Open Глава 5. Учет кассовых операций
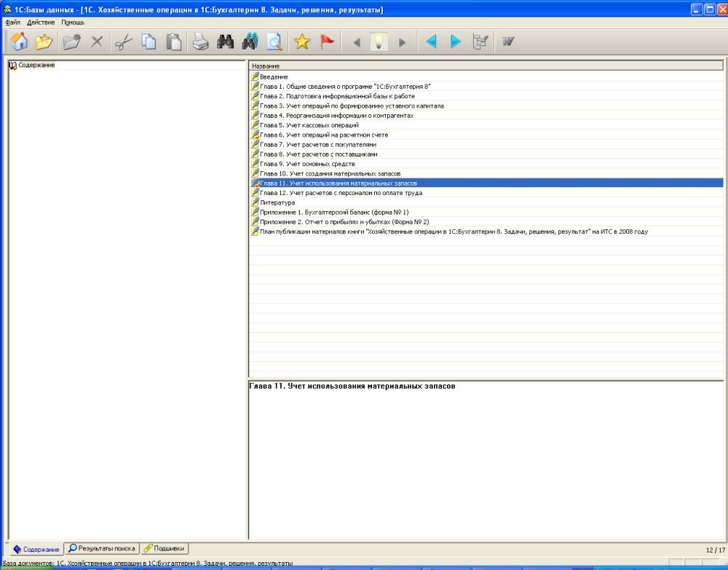 pyautogui.click(x=309, y=125)
